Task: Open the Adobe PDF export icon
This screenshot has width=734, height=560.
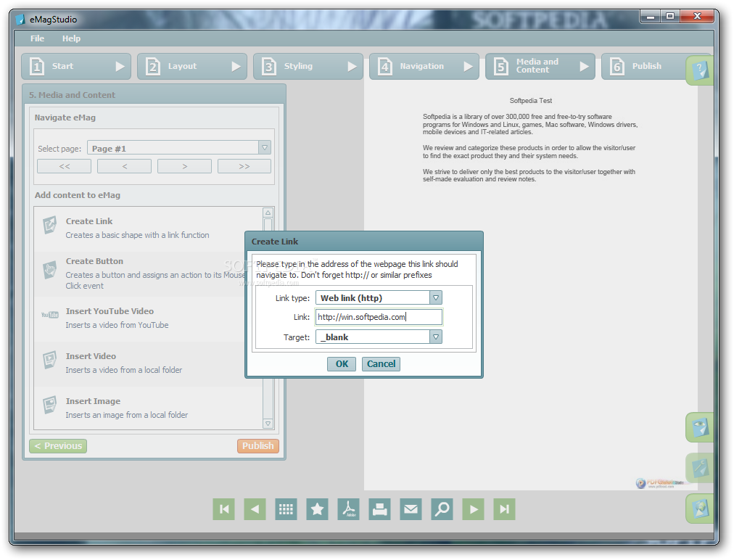Action: [x=349, y=509]
